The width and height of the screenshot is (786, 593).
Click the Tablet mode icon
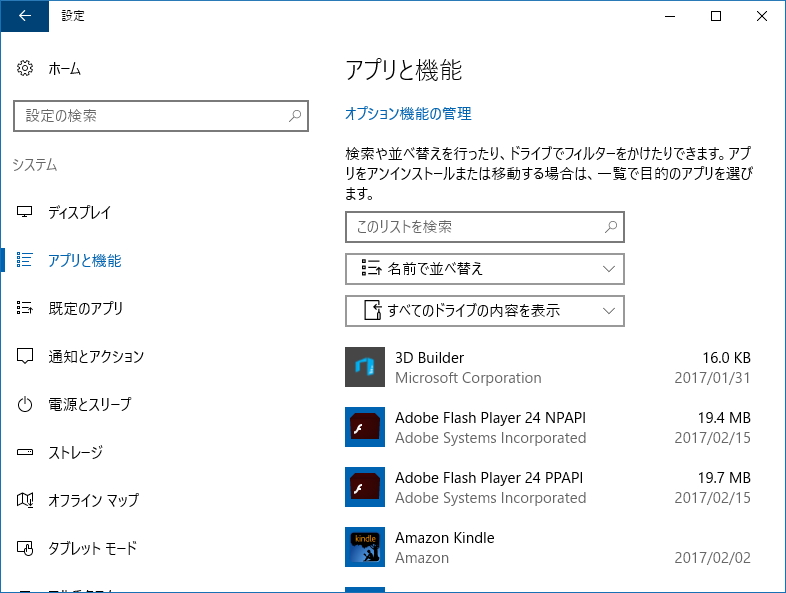coord(25,548)
